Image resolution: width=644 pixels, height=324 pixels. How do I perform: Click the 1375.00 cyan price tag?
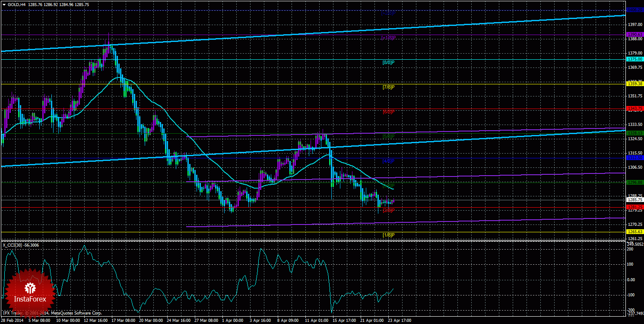coord(634,59)
